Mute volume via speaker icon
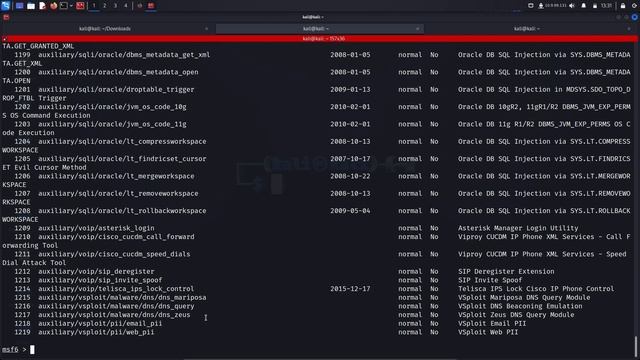 click(x=572, y=6)
